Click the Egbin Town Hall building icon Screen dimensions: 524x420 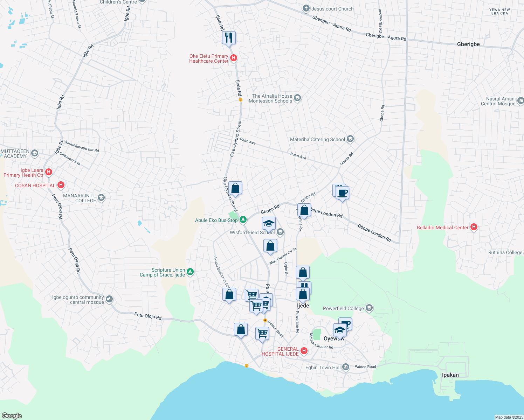345,367
